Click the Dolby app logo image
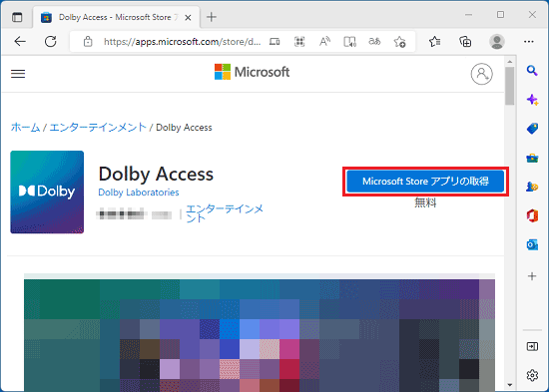Viewport: 549px width, 392px height. tap(47, 193)
